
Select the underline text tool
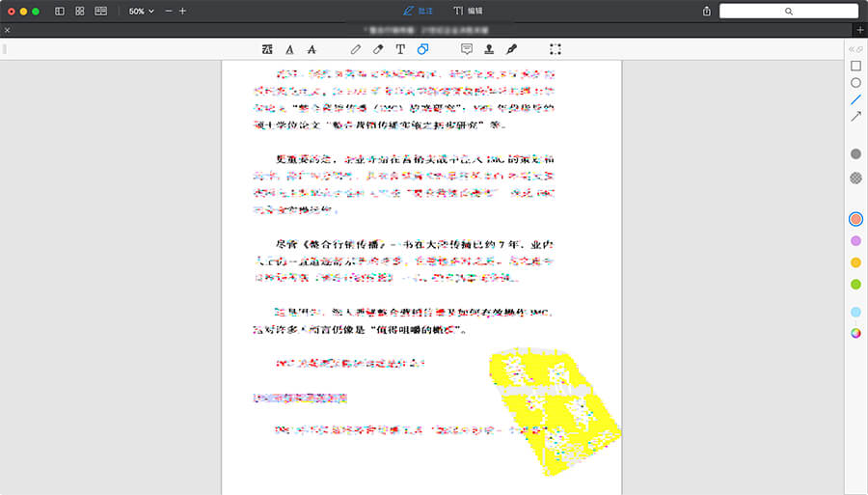point(289,49)
